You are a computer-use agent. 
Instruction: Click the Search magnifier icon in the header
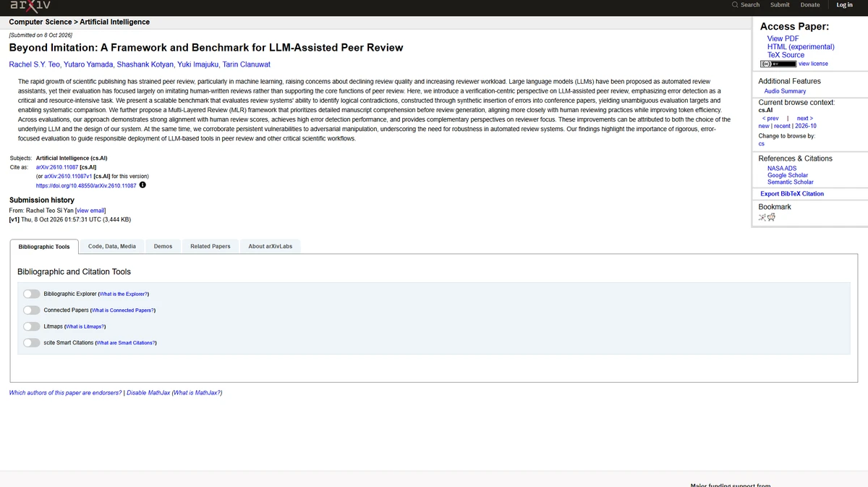tap(735, 5)
